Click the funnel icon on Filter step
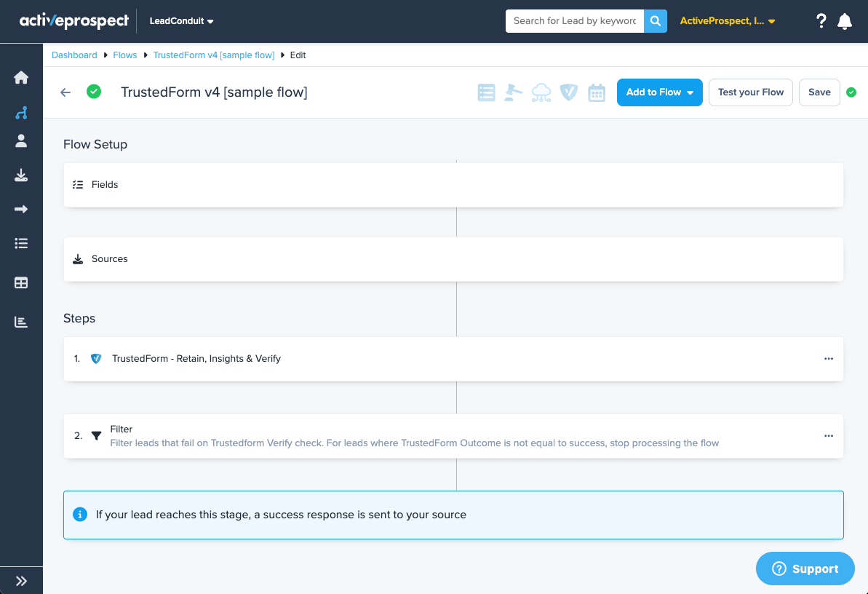This screenshot has height=594, width=868. (96, 436)
